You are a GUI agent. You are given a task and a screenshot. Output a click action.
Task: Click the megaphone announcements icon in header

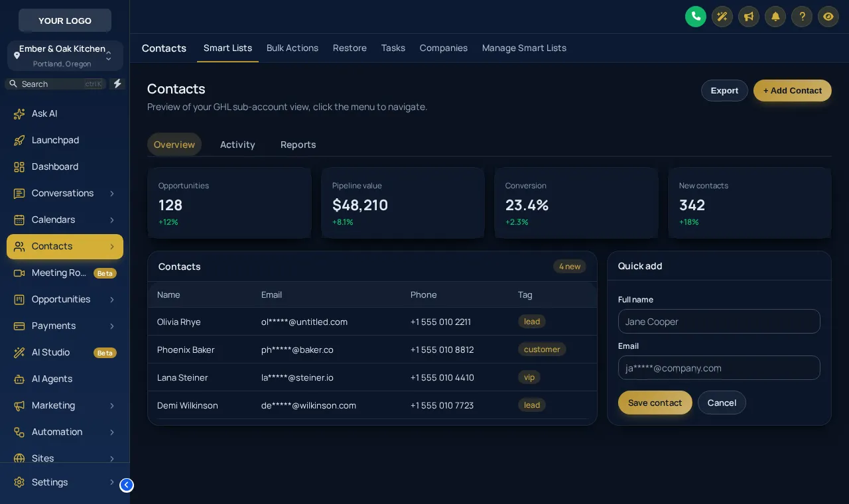click(749, 17)
